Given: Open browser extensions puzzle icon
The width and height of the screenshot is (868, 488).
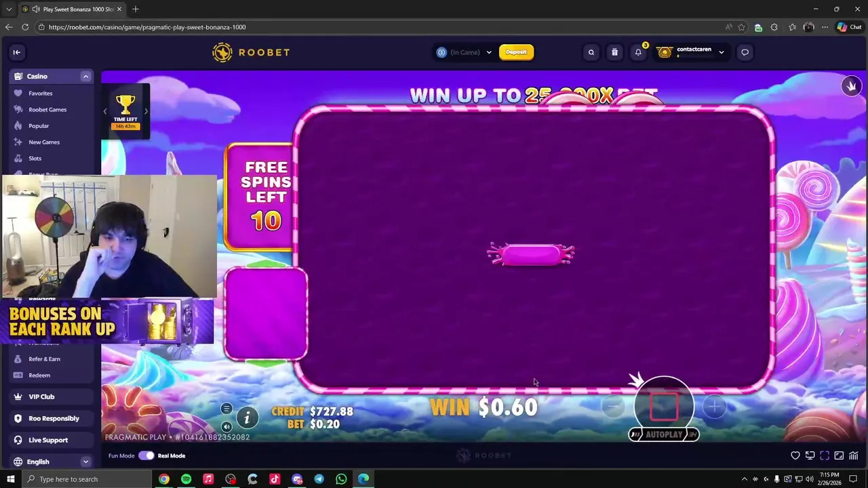Looking at the screenshot, I should point(774,27).
